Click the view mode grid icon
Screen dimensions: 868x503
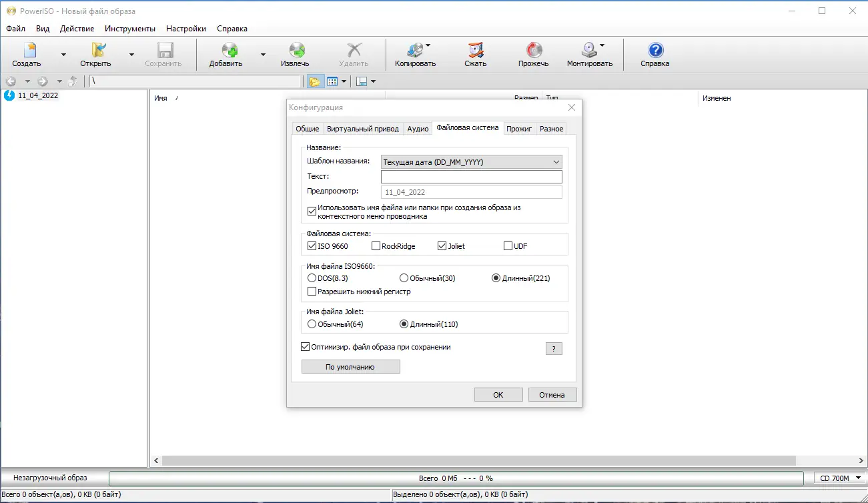pyautogui.click(x=332, y=81)
